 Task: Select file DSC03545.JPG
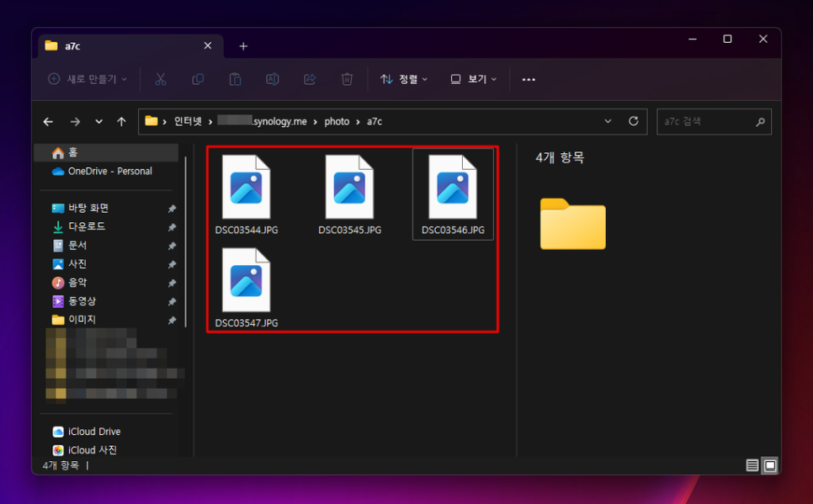[x=349, y=195]
